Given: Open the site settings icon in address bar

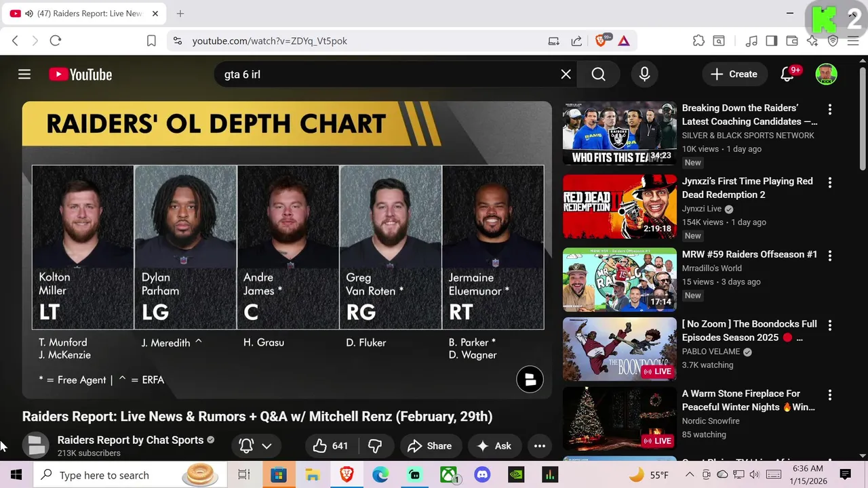Looking at the screenshot, I should point(178,41).
